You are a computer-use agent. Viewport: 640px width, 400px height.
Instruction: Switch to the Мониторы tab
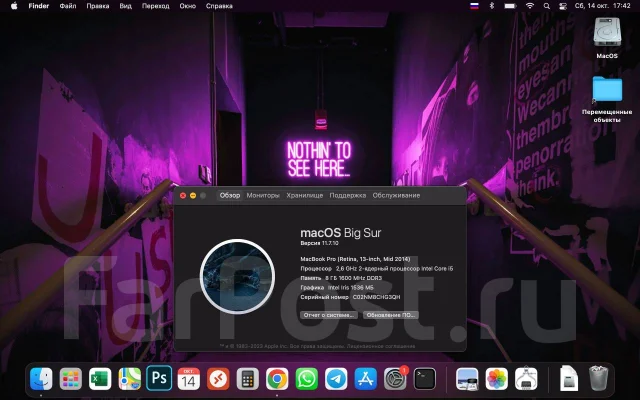click(x=263, y=195)
